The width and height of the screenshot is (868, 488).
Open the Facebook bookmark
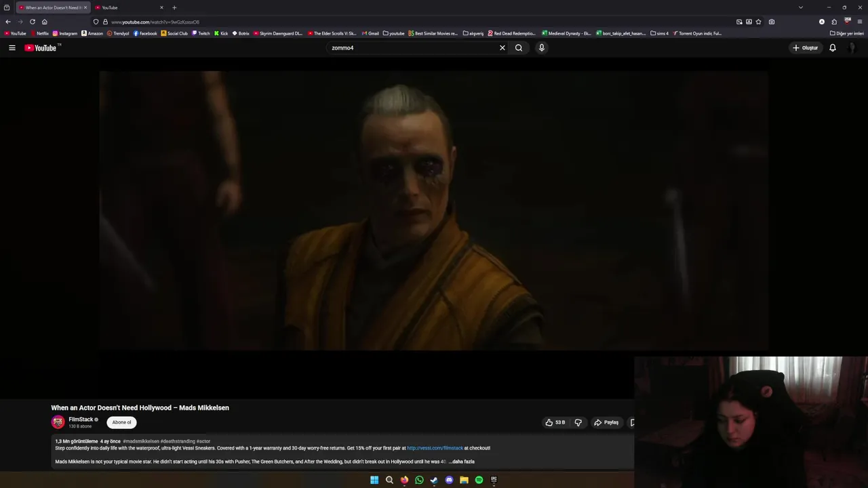(145, 33)
